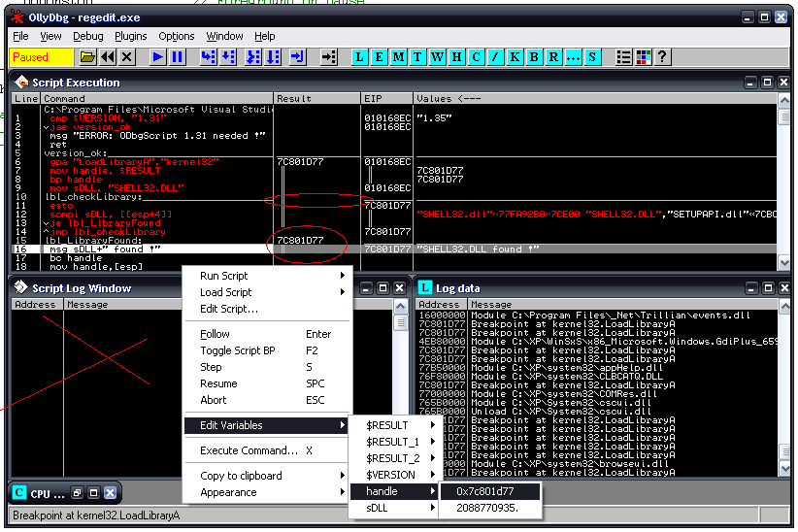Open the Log window with L button
The width and height of the screenshot is (798, 532).
[x=360, y=57]
